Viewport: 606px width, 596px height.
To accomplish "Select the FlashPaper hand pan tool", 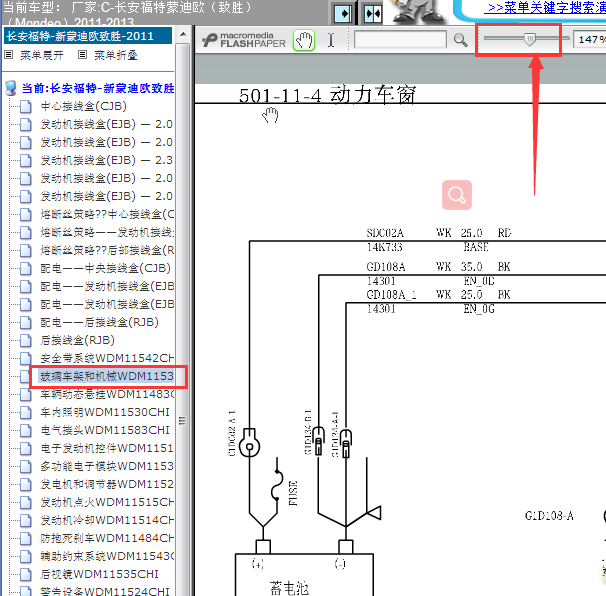I will pyautogui.click(x=304, y=40).
